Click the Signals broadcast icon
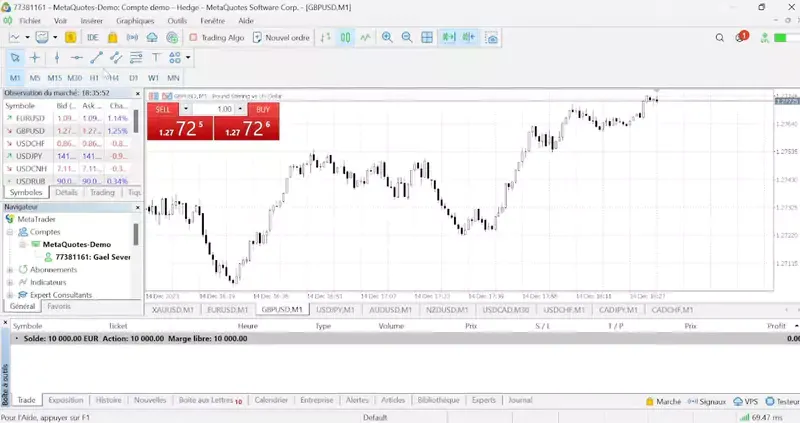The image size is (800, 423). [132, 37]
